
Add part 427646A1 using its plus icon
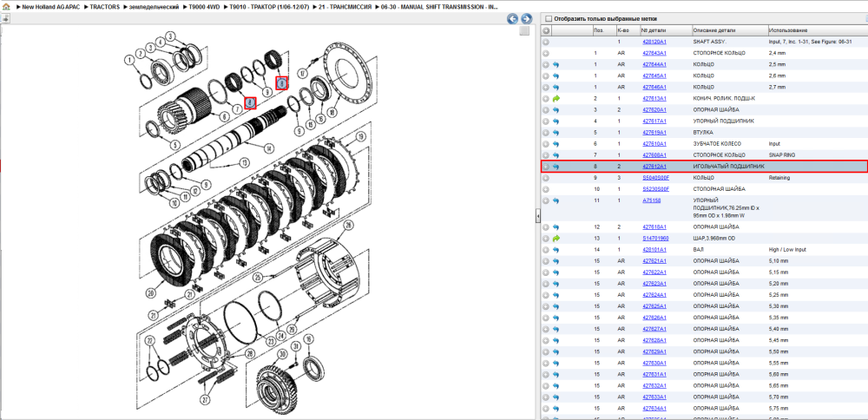[x=546, y=88]
